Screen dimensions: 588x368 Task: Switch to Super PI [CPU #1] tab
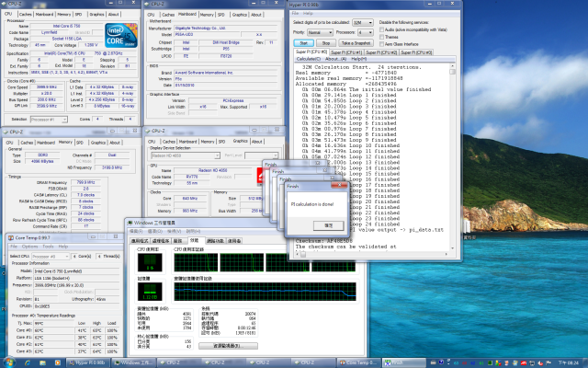[x=346, y=52]
